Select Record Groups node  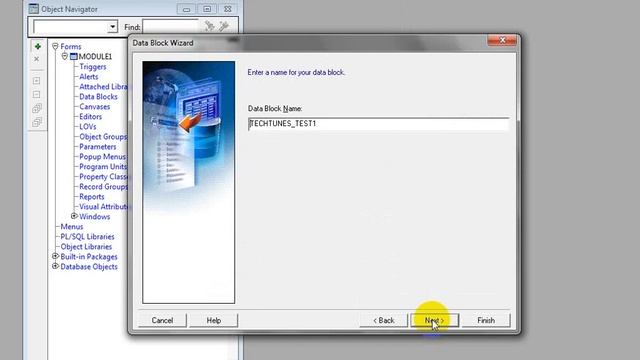103,187
